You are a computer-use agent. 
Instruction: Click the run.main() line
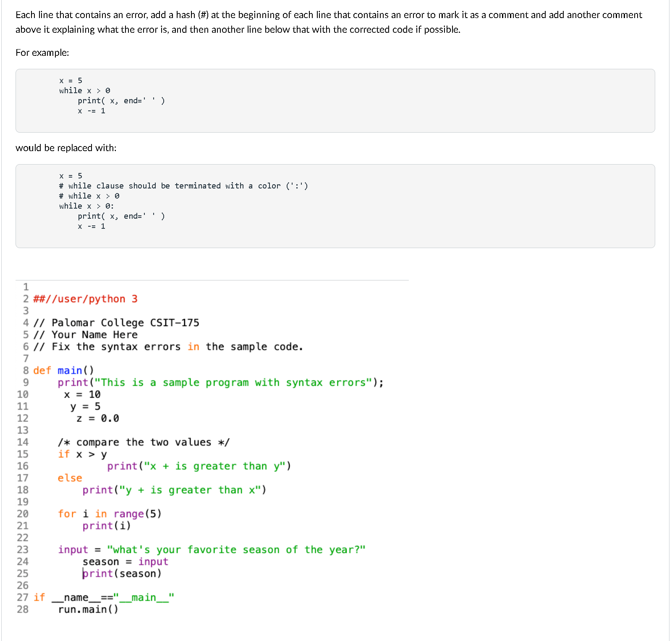point(88,610)
